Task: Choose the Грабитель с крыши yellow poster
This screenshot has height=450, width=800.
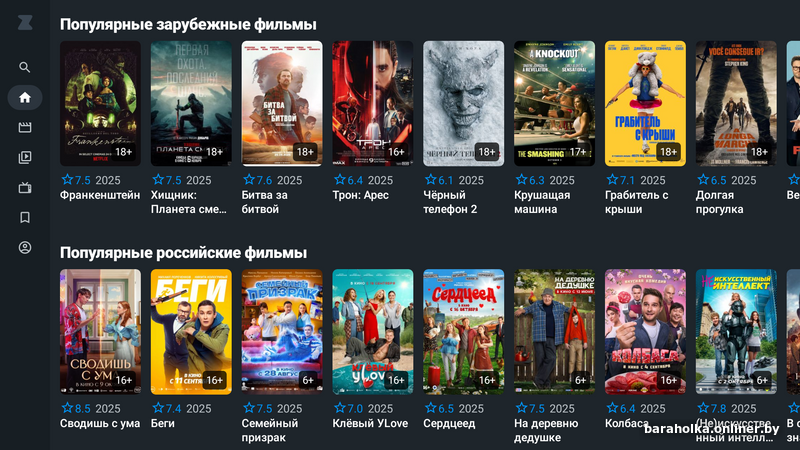Action: pos(645,104)
